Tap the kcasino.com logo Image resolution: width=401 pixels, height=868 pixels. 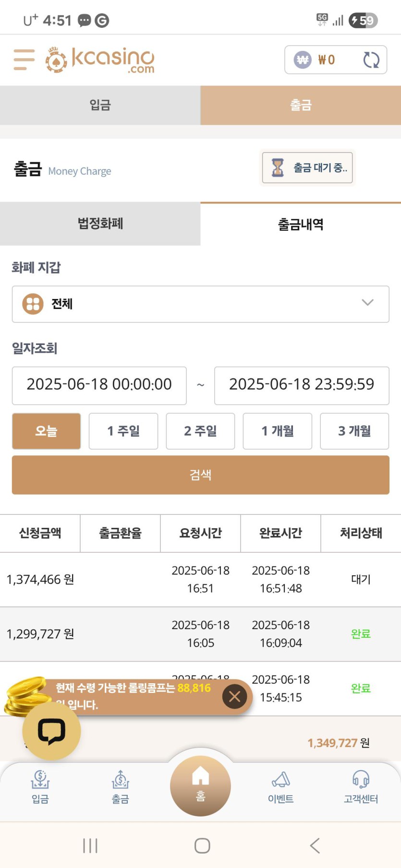point(100,60)
